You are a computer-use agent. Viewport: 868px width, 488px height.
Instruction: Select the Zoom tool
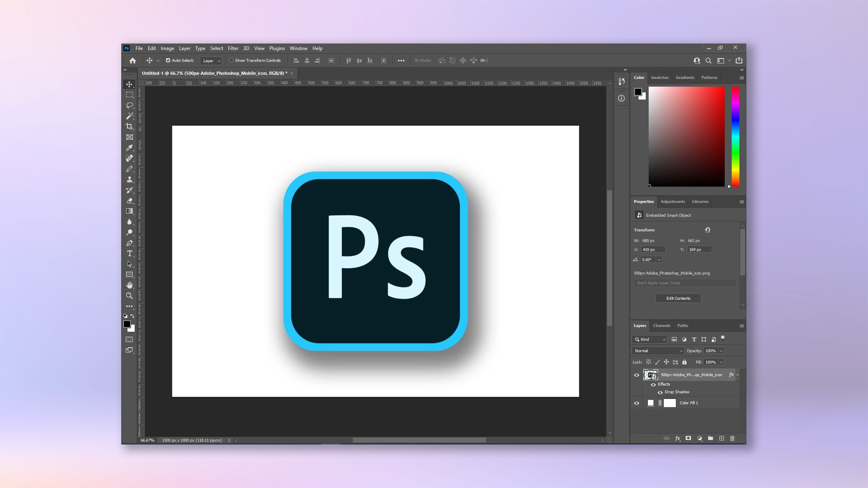pyautogui.click(x=130, y=296)
